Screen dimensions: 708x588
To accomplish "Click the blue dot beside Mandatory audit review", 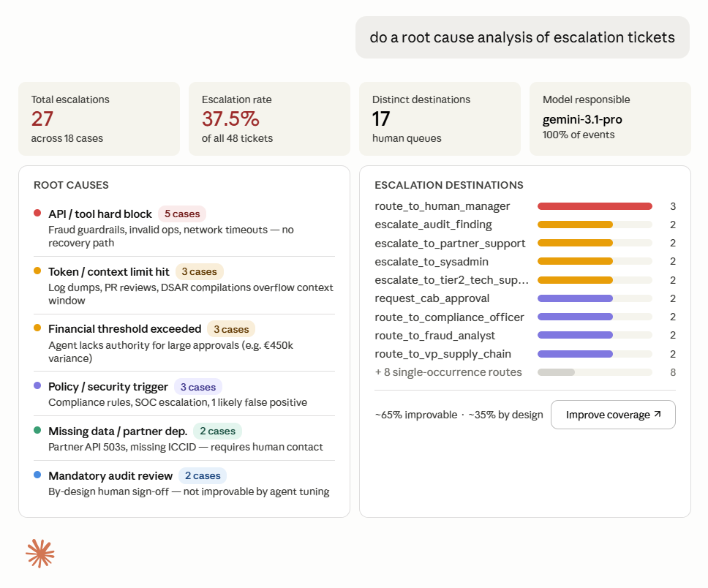I will click(37, 475).
